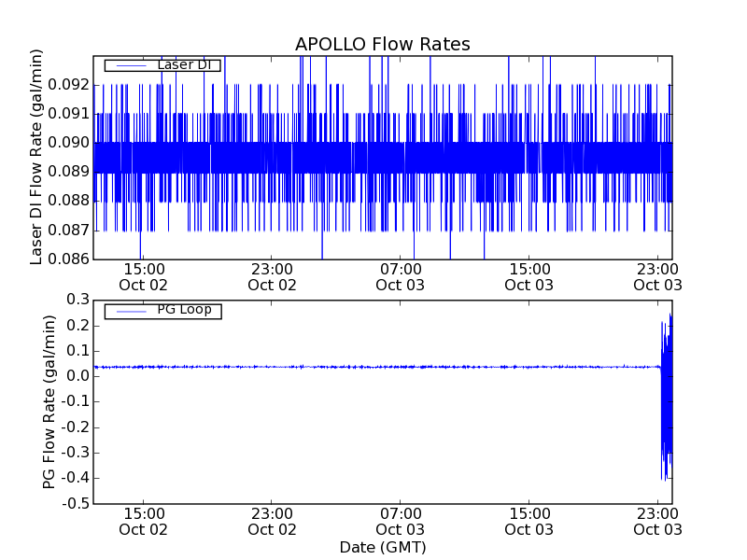This screenshot has height=560, width=747.
Task: Click the 0.0 y-axis tick on PG plot
Action: coord(77,376)
